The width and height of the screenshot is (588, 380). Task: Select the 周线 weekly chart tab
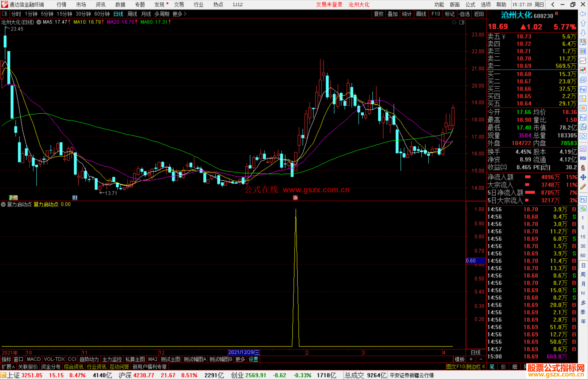[x=132, y=14]
